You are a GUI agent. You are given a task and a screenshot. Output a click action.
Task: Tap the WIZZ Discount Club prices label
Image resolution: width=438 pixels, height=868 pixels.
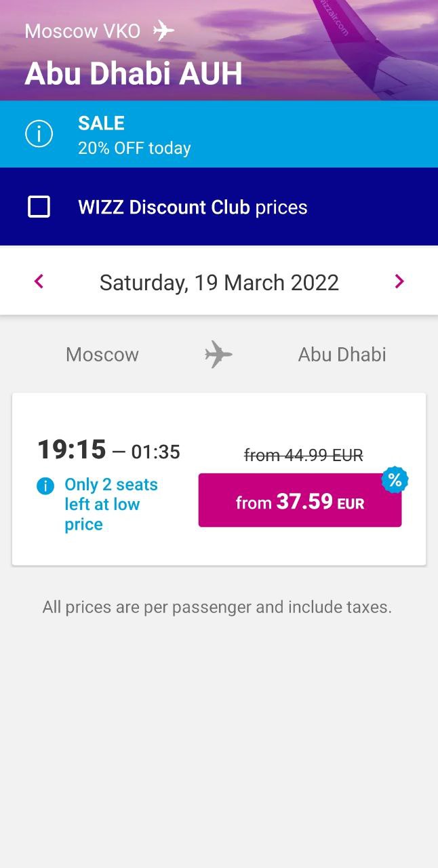tap(193, 208)
